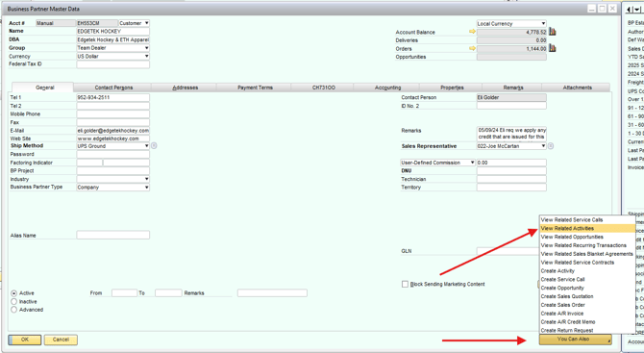Viewport: 644px width, 353px height.
Task: Select Create Sales Quotation
Action: point(587,296)
